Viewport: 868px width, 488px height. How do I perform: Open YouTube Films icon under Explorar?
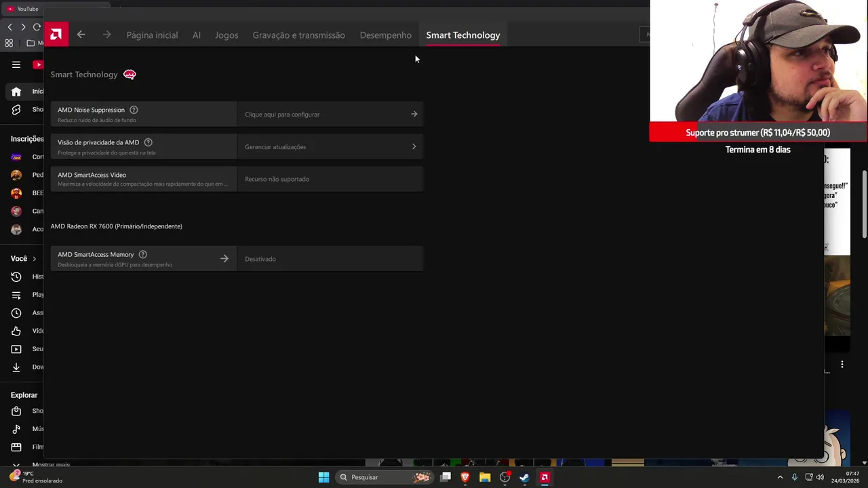coord(16,447)
